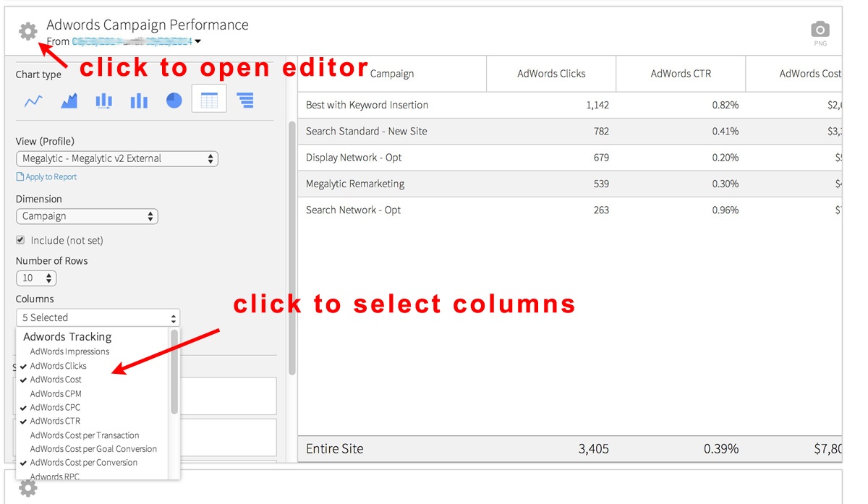
Task: Open the widget editor gear icon
Action: [27, 31]
